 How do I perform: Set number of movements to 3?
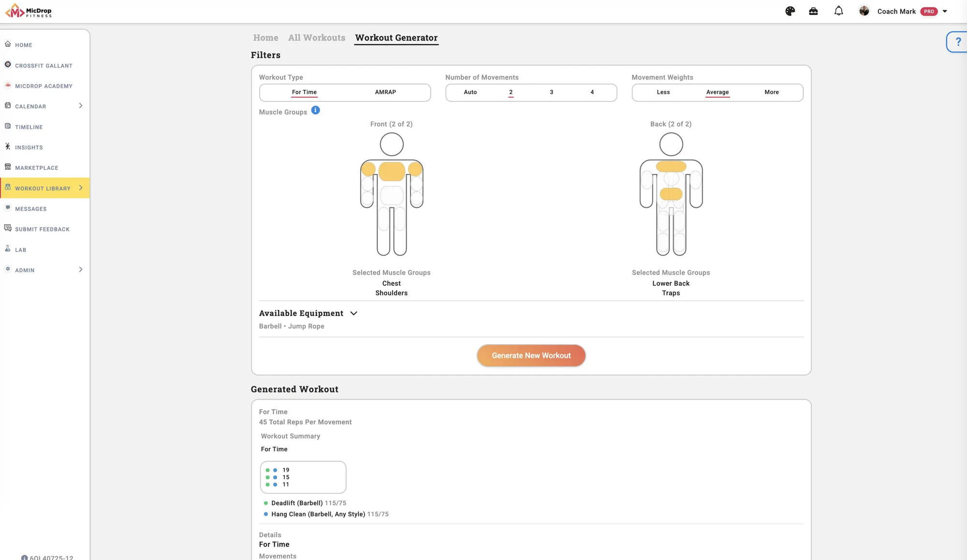pyautogui.click(x=551, y=92)
